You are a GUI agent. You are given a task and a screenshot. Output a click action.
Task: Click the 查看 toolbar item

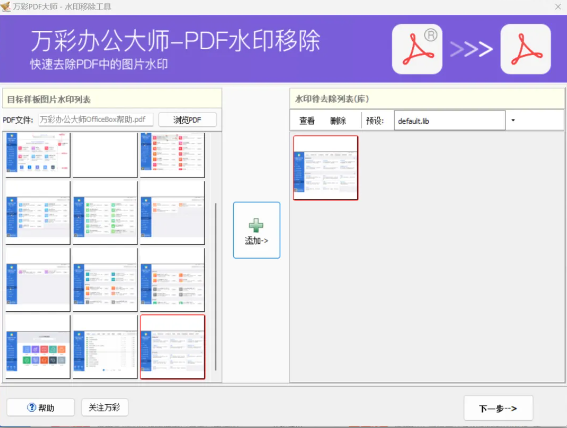(307, 121)
